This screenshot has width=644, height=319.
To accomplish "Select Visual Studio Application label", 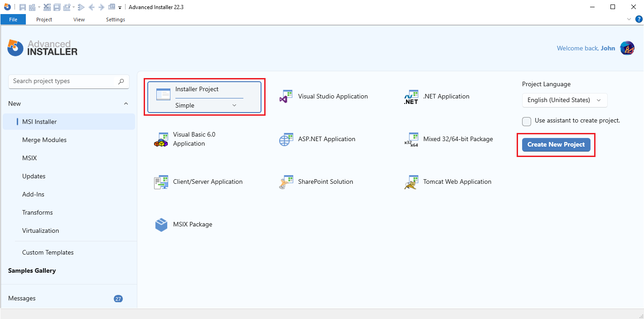I will (333, 96).
